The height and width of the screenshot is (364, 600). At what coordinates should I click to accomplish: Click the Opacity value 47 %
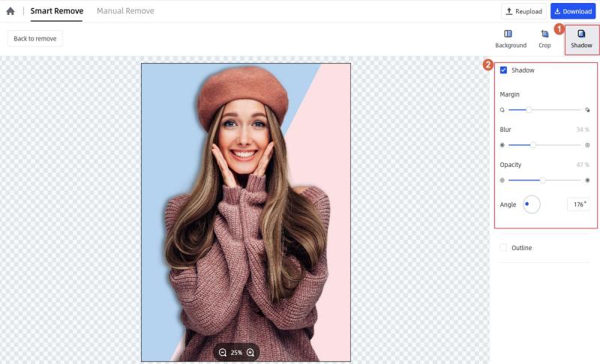(x=583, y=165)
